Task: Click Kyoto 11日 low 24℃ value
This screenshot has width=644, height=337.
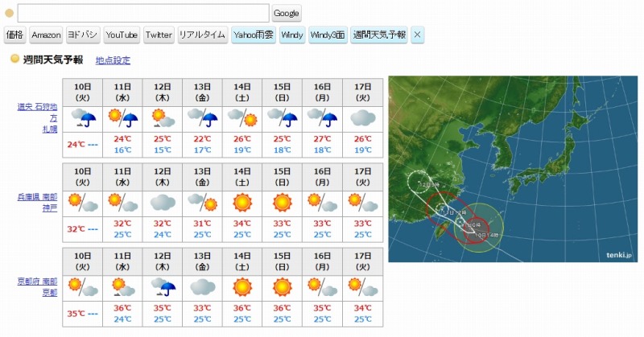Action: click(123, 319)
